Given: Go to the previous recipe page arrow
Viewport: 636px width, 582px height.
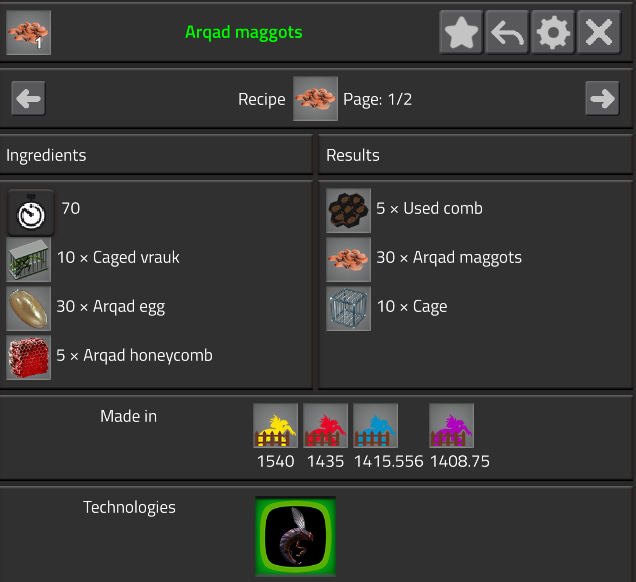Looking at the screenshot, I should [x=28, y=99].
